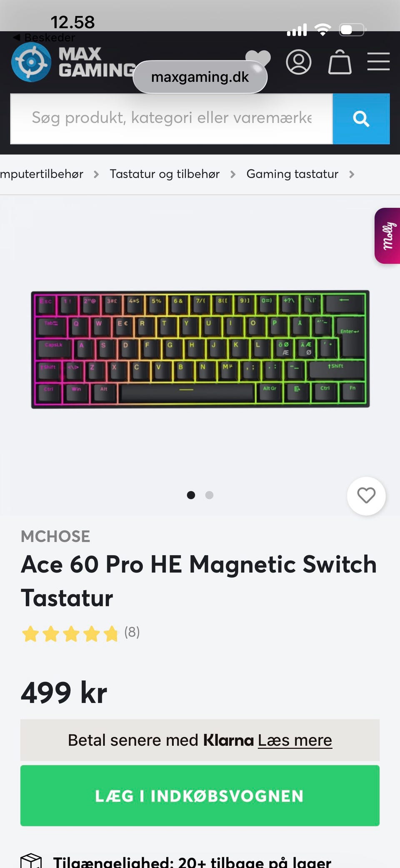Open the hamburger menu

tap(378, 62)
